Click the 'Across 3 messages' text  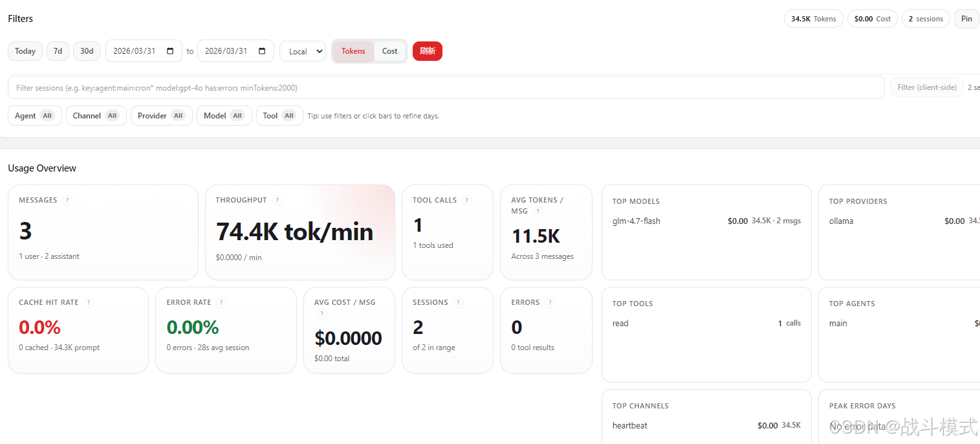[543, 256]
